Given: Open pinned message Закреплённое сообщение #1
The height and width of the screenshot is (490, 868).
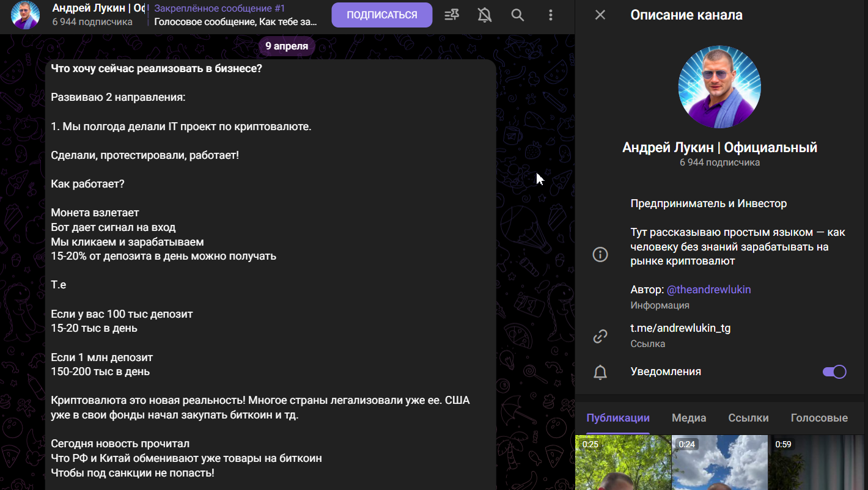Looking at the screenshot, I should (235, 15).
